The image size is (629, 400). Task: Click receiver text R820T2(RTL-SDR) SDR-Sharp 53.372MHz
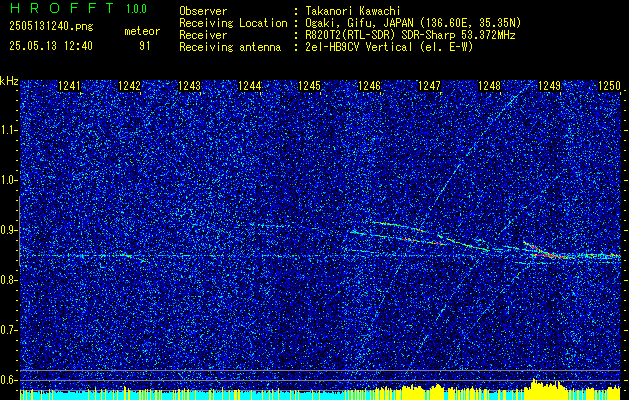click(x=410, y=35)
